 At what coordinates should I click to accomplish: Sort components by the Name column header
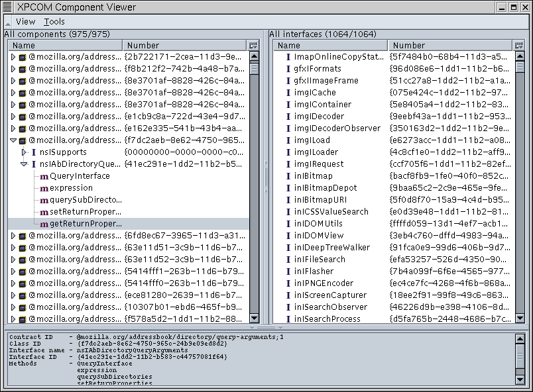pos(65,45)
